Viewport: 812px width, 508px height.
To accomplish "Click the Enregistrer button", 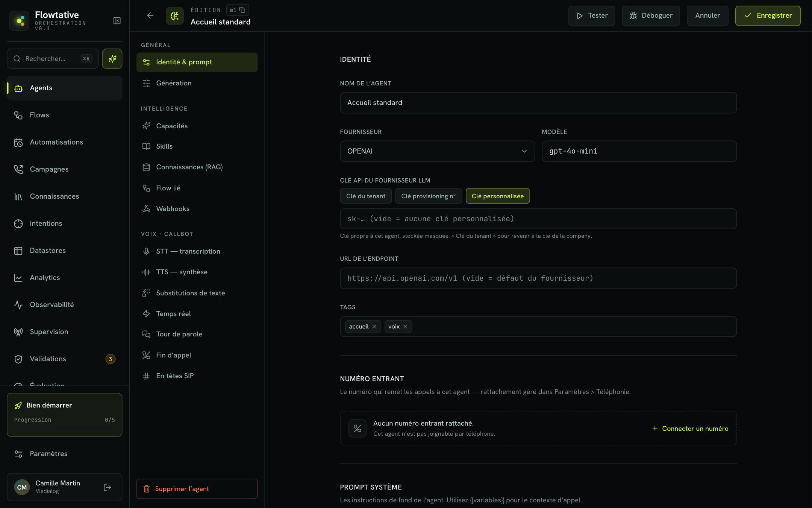I will [768, 16].
